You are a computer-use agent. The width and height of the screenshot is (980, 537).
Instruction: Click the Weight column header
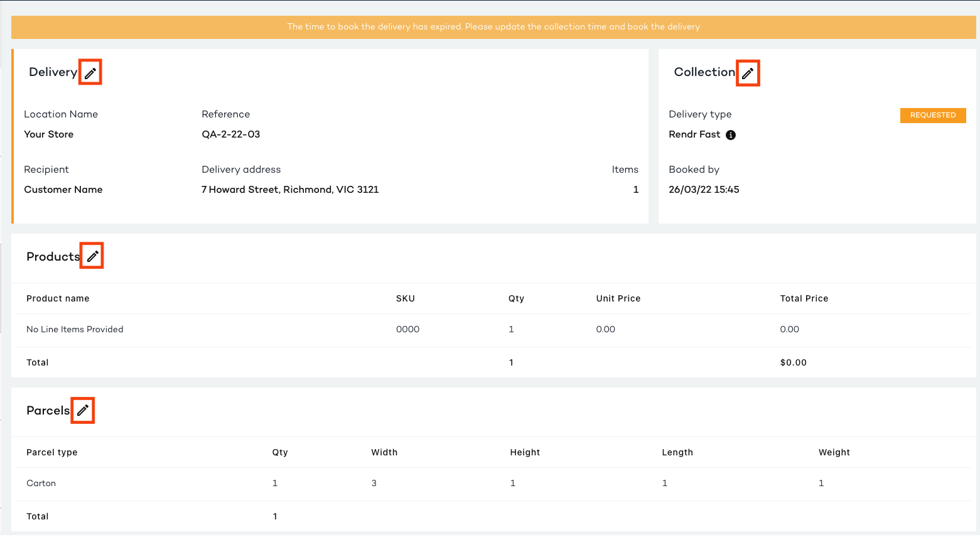click(834, 452)
